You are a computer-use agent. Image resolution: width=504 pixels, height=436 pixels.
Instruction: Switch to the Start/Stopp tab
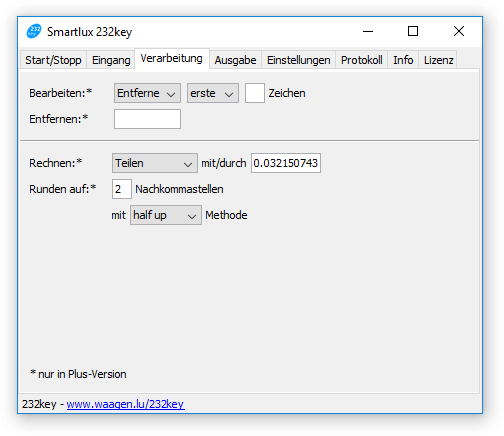pyautogui.click(x=53, y=60)
